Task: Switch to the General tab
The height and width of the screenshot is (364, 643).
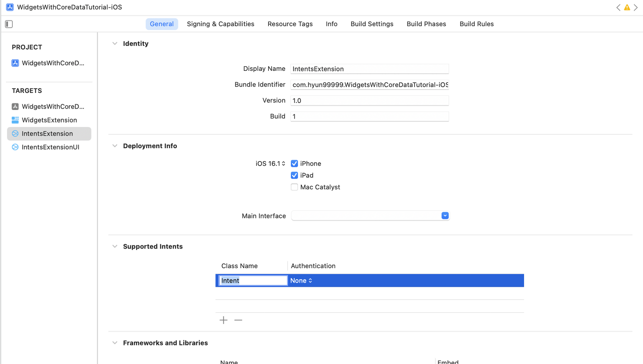Action: pos(162,24)
